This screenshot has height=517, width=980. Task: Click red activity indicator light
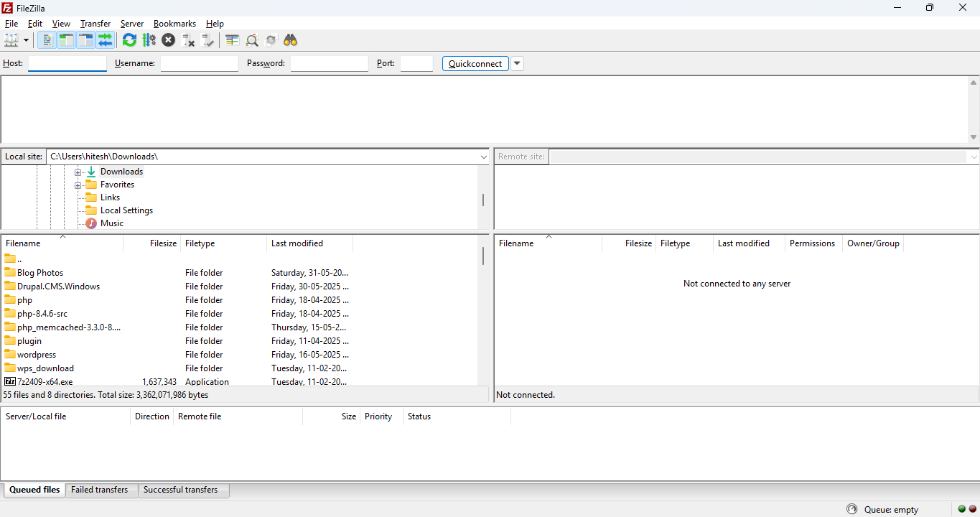(x=973, y=509)
